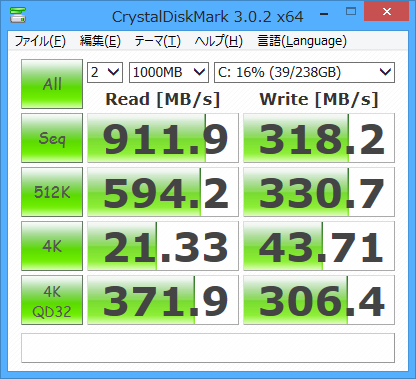Start the 4K QD32 test
The image size is (416, 379).
point(52,300)
